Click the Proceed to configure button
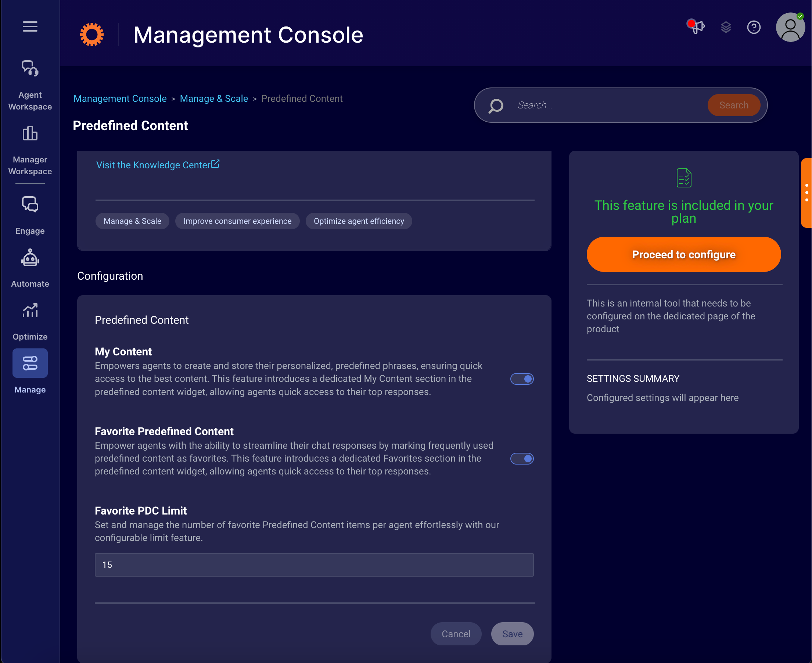Viewport: 812px width, 663px height. pyautogui.click(x=684, y=254)
